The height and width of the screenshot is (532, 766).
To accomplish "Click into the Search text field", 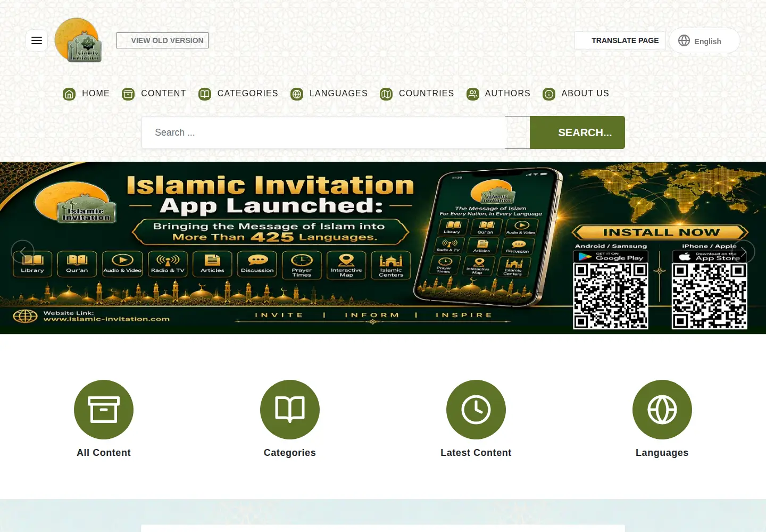I will pyautogui.click(x=324, y=132).
